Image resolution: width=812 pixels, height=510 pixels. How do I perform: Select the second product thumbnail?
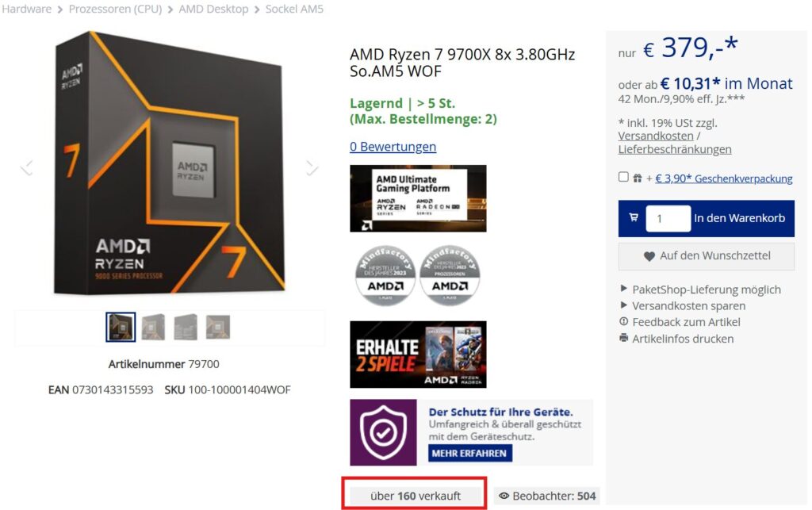pyautogui.click(x=153, y=328)
